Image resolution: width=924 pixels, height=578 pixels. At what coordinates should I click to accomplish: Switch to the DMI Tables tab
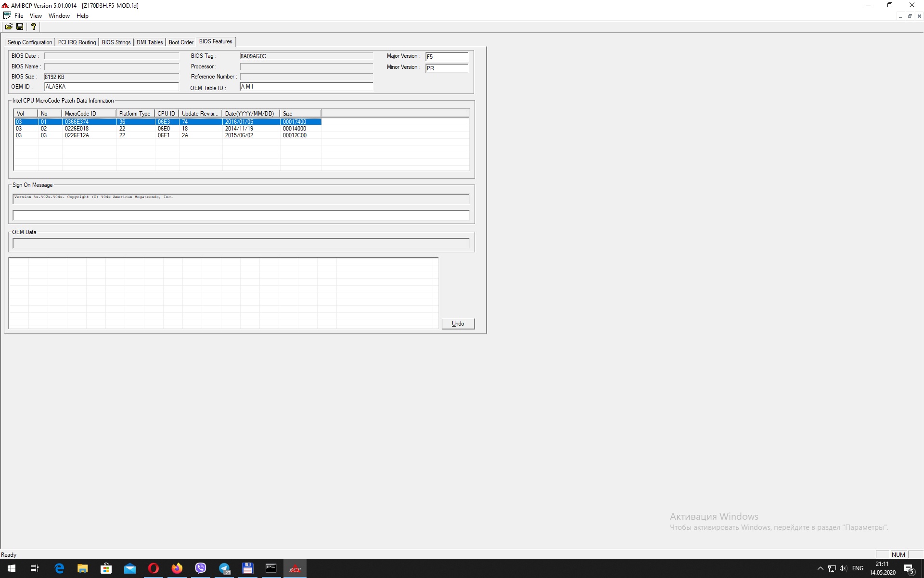150,42
